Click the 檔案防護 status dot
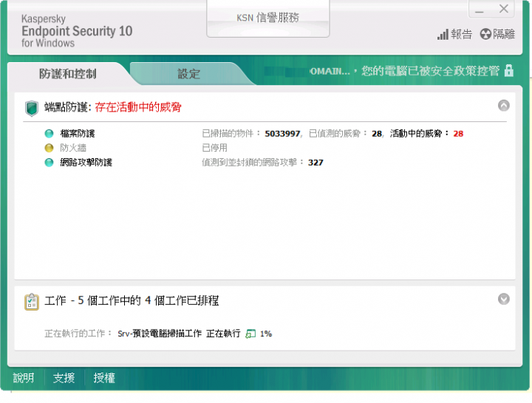 [50, 133]
